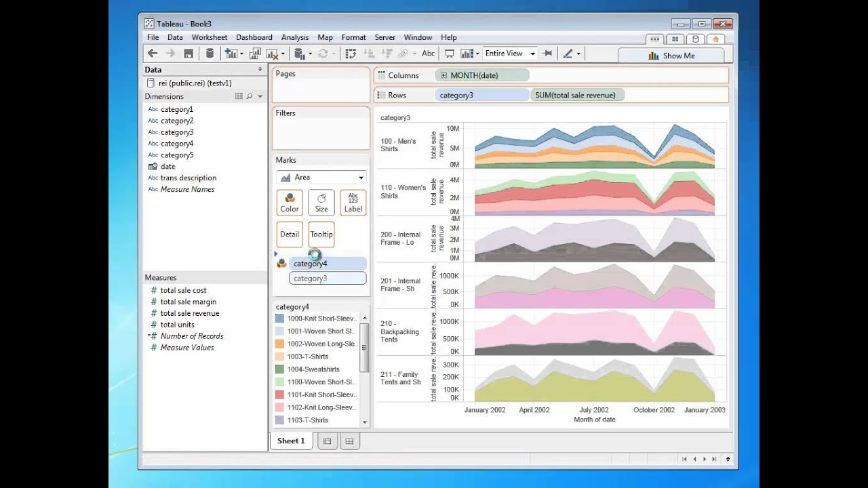Expand the MONTH(date) pill plus sign
This screenshot has width=868, height=488.
pos(443,76)
